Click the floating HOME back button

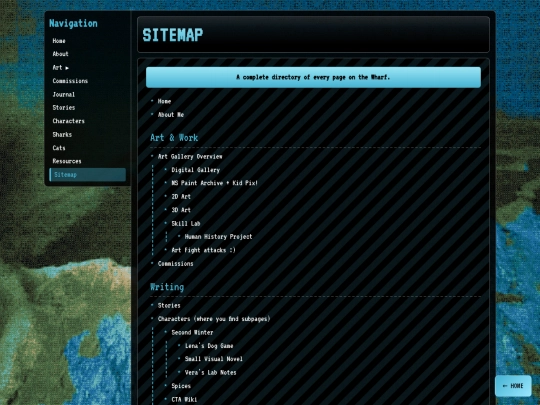513,386
